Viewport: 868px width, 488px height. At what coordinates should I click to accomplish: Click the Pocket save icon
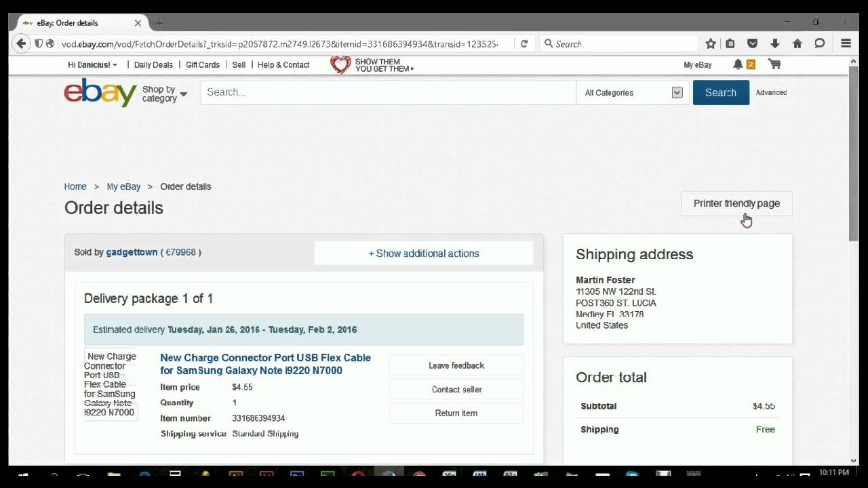coord(752,43)
